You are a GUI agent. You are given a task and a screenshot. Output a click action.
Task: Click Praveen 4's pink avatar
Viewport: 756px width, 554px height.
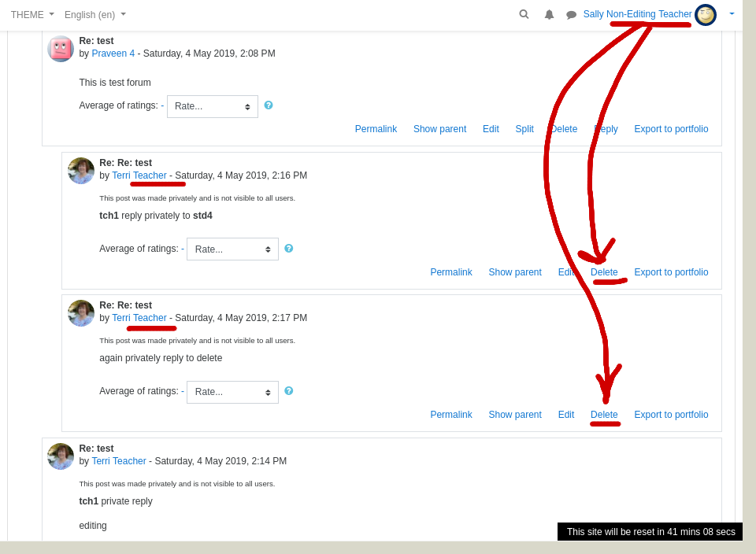[61, 49]
